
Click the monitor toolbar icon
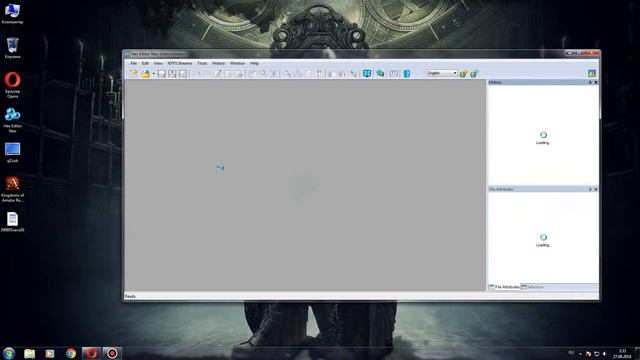tap(367, 73)
